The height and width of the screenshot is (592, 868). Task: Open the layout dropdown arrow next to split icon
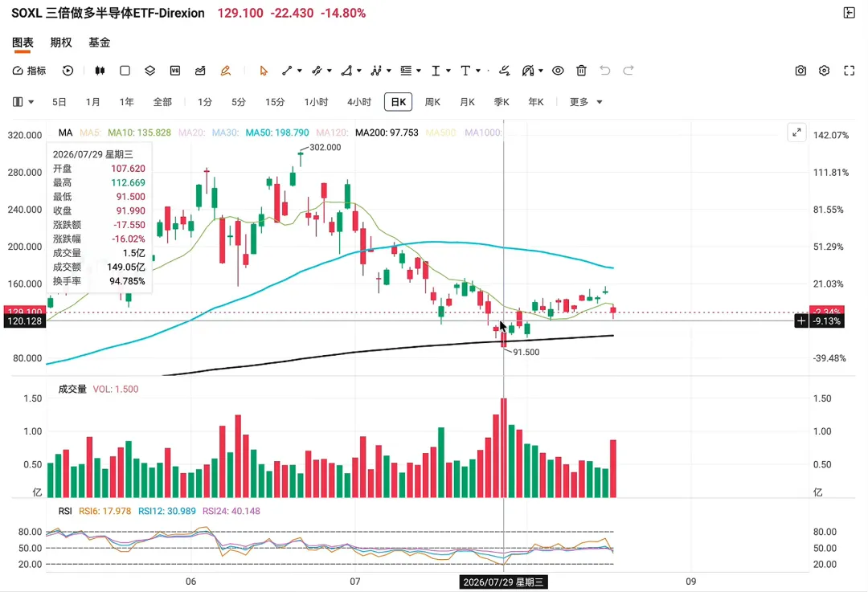(x=31, y=102)
